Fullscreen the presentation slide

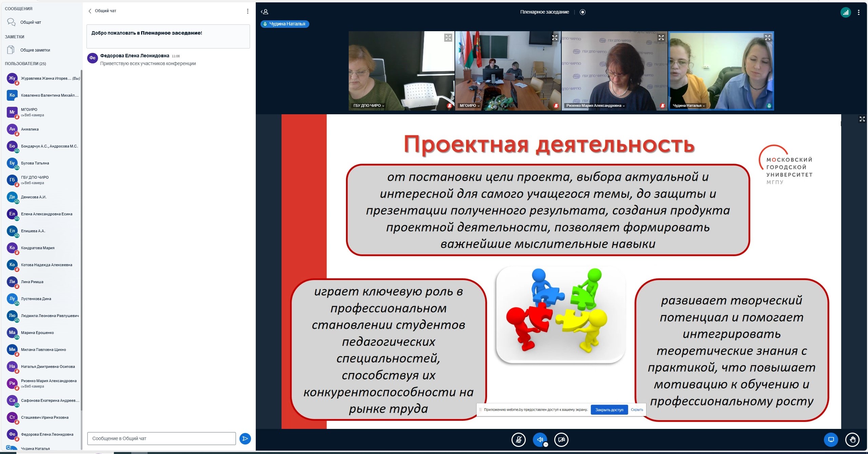point(862,119)
